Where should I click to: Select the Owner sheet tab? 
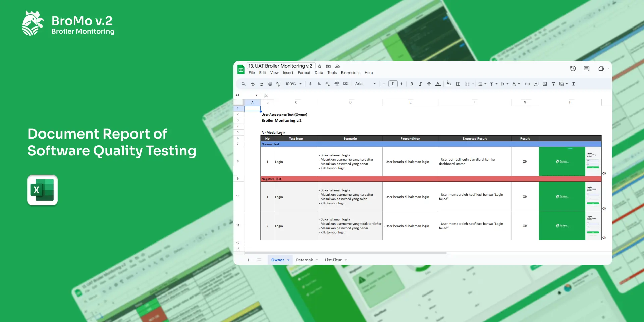(x=278, y=260)
